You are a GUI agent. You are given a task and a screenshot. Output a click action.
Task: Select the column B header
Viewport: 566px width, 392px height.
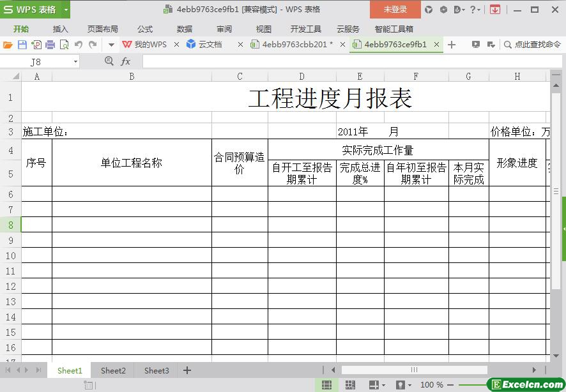tap(132, 77)
